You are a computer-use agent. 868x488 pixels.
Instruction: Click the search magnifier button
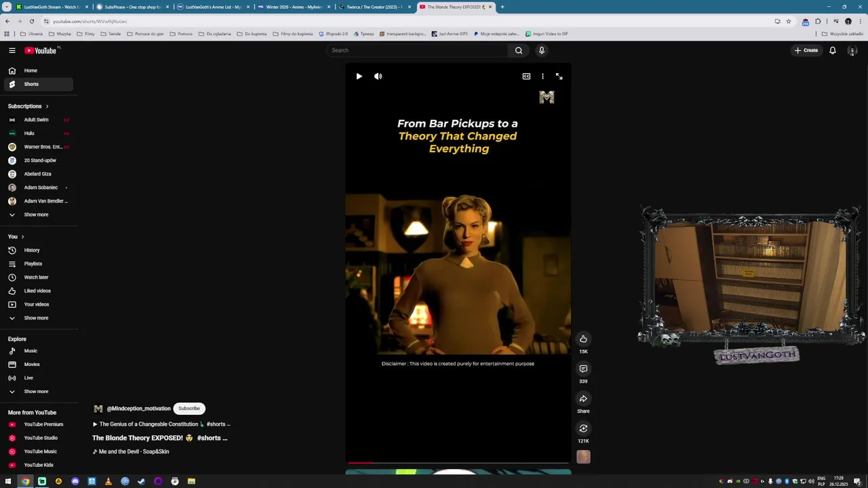[519, 50]
